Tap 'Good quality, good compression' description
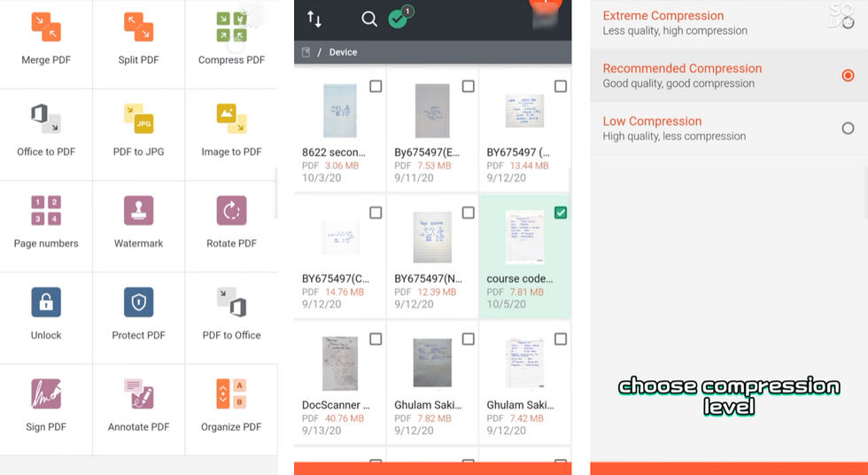The image size is (868, 475). click(678, 83)
